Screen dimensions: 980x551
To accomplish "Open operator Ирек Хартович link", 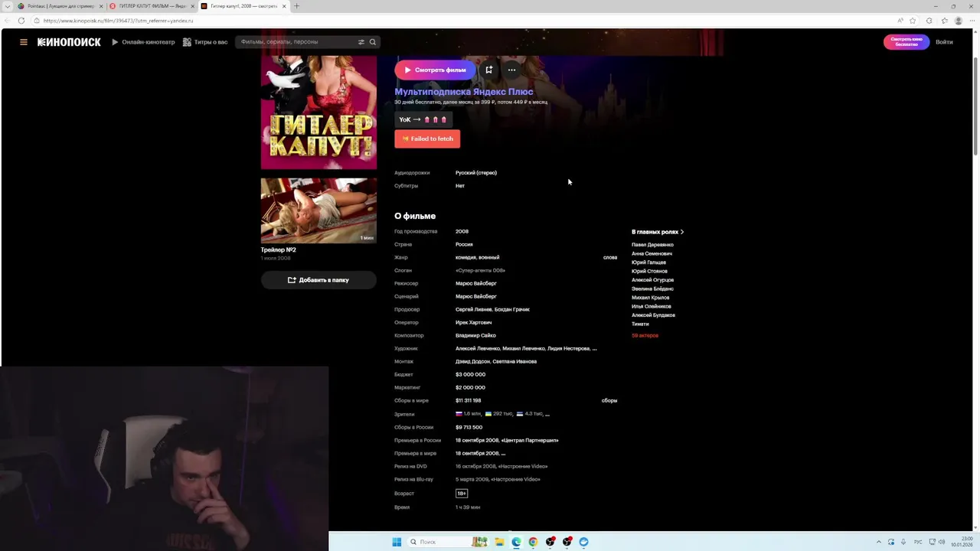I will tap(473, 322).
